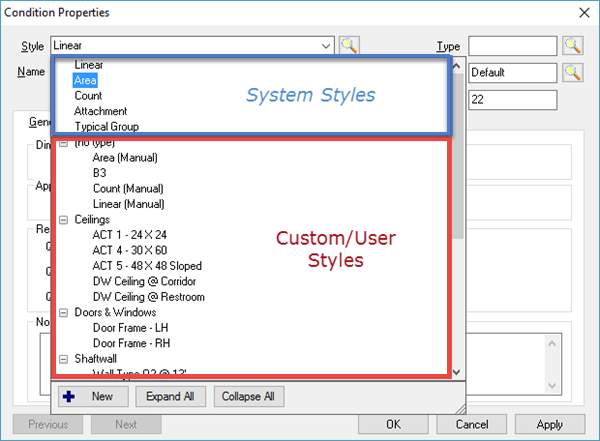The height and width of the screenshot is (441, 600).
Task: Close the Condition Properties dialog
Action: [x=584, y=13]
